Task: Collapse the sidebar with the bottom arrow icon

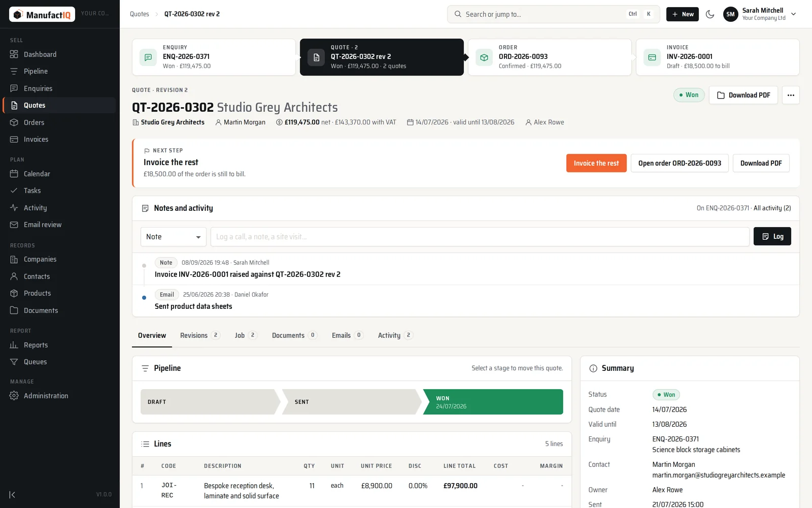Action: pyautogui.click(x=13, y=494)
